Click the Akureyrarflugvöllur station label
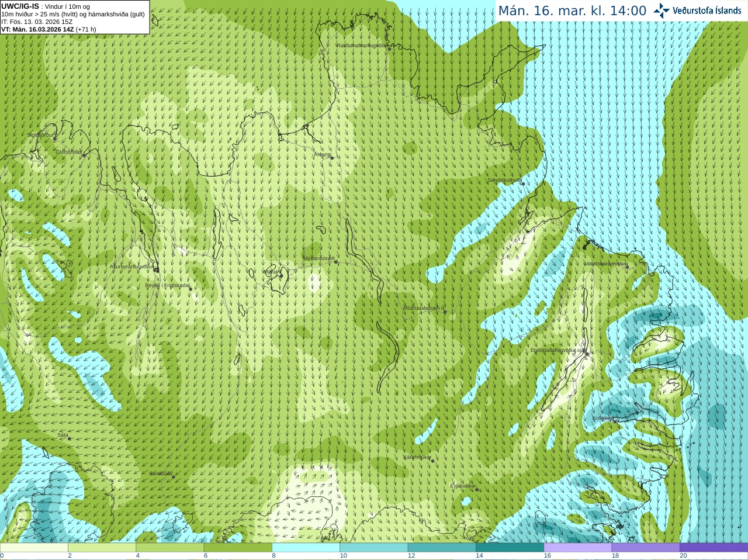This screenshot has height=560, width=748. pyautogui.click(x=132, y=267)
